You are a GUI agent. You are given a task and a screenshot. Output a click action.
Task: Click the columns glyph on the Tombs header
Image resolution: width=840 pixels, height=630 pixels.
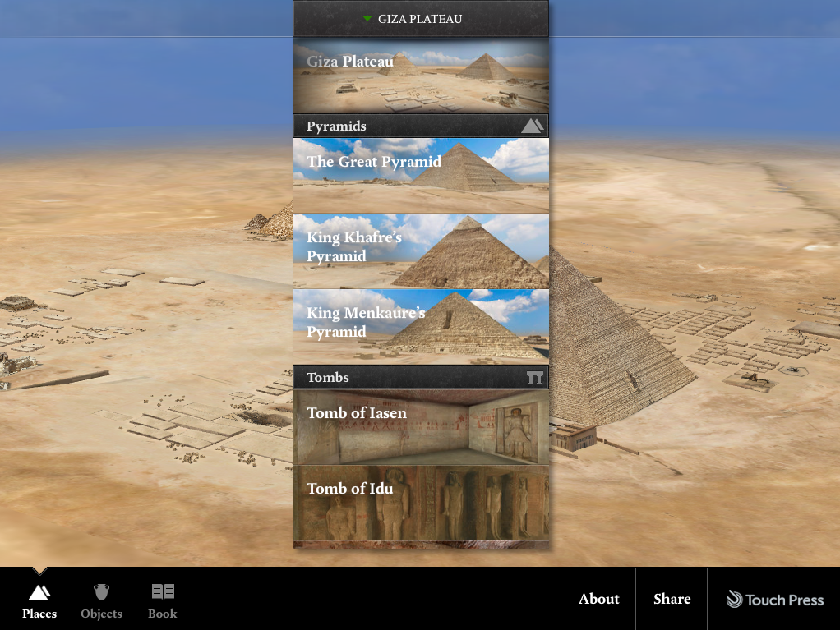click(534, 377)
